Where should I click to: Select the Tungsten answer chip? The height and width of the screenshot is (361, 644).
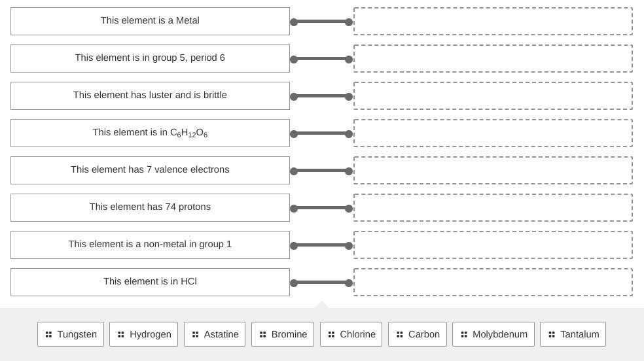(x=71, y=334)
